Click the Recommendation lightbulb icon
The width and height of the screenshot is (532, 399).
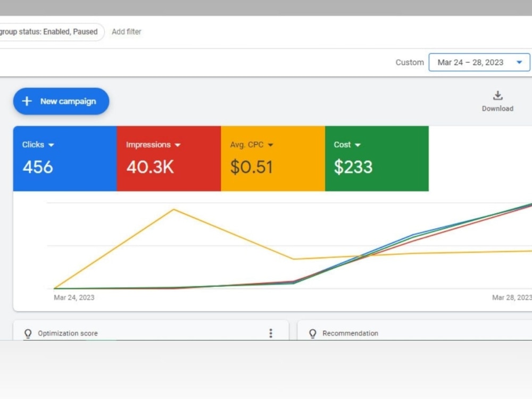312,334
